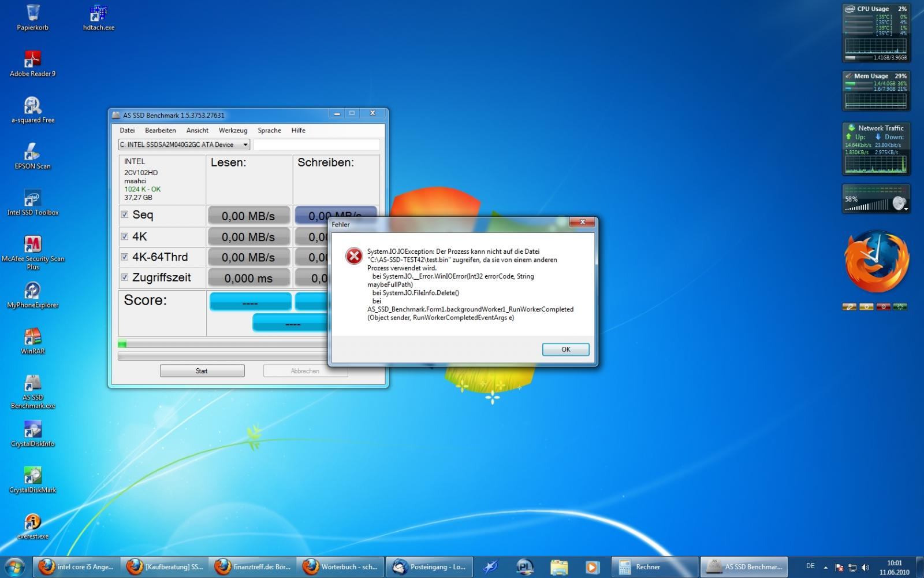Click the DE language indicator
Screen dimensions: 924x578
pos(810,566)
